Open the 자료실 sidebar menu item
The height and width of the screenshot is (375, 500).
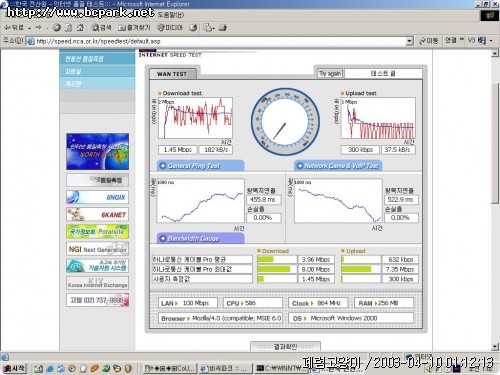pos(97,71)
